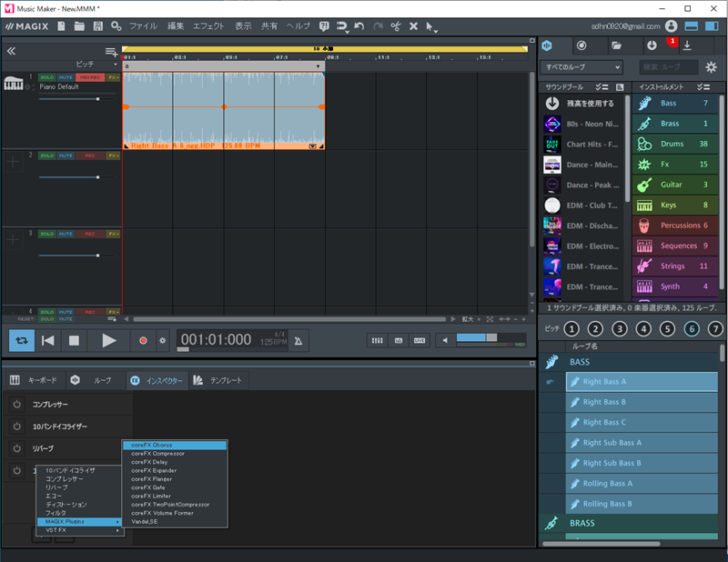Select pitch number 1 button
This screenshot has width=728, height=562.
(571, 329)
